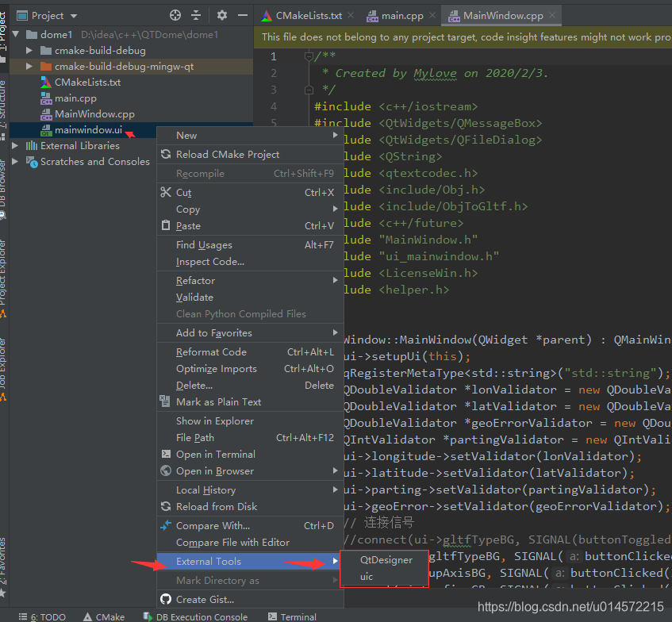Expand External Libraries in the project tree
The width and height of the screenshot is (672, 622).
pyautogui.click(x=14, y=144)
